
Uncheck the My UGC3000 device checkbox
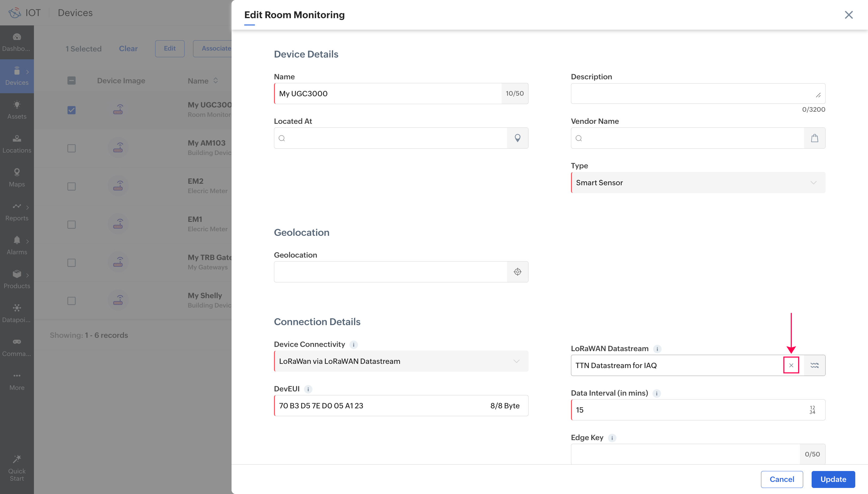tap(71, 110)
